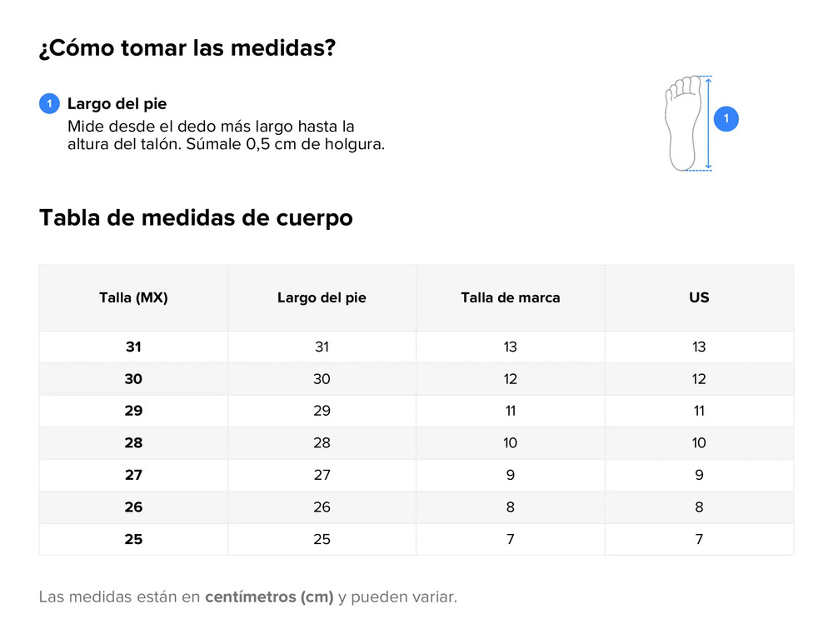The height and width of the screenshot is (644, 833).
Task: Select the US column header
Action: point(699,297)
